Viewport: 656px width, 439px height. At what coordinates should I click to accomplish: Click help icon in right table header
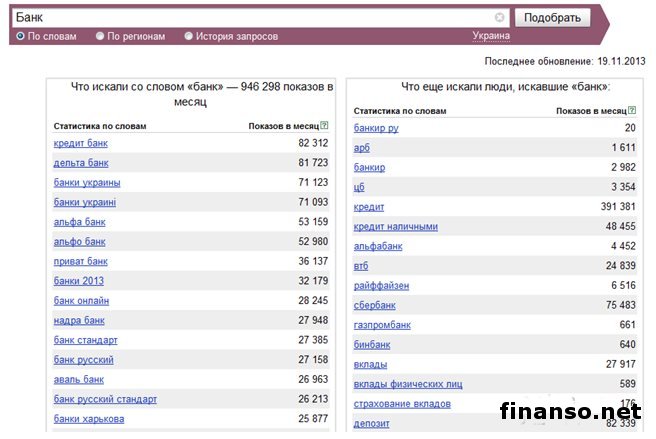pyautogui.click(x=633, y=110)
